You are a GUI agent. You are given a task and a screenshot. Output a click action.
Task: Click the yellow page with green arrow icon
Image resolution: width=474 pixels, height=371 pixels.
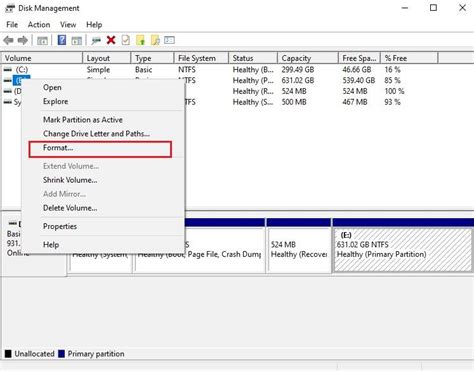(x=140, y=40)
